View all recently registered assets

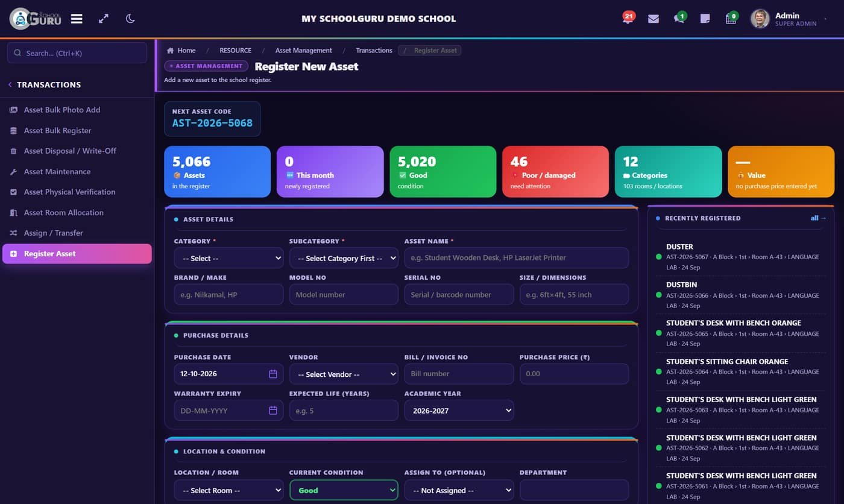[818, 218]
